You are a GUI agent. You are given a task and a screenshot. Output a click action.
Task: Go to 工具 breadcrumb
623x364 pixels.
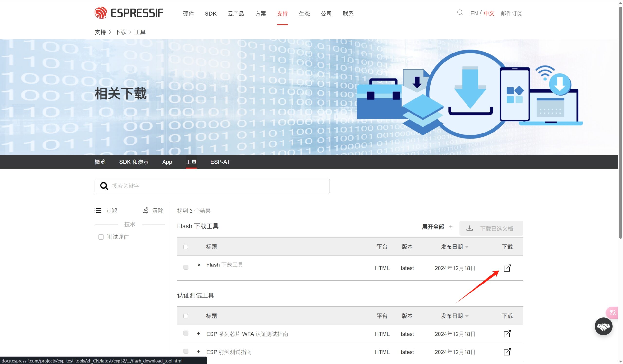click(140, 32)
